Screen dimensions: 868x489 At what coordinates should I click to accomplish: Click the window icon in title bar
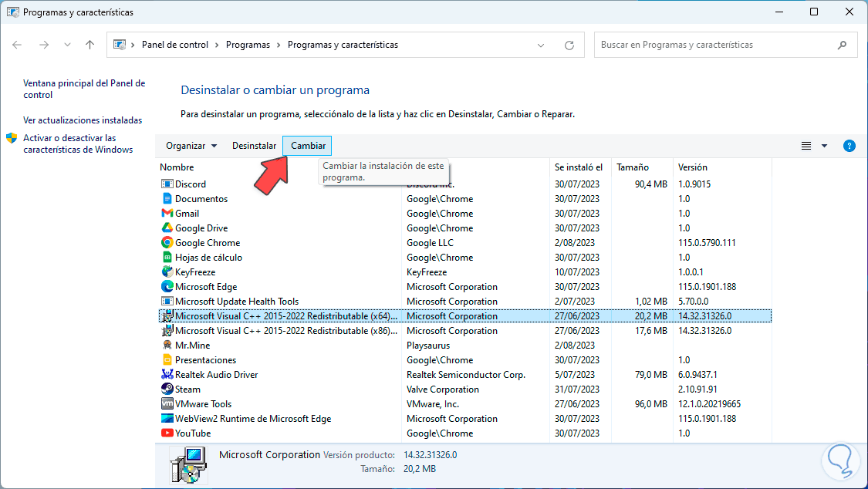13,12
